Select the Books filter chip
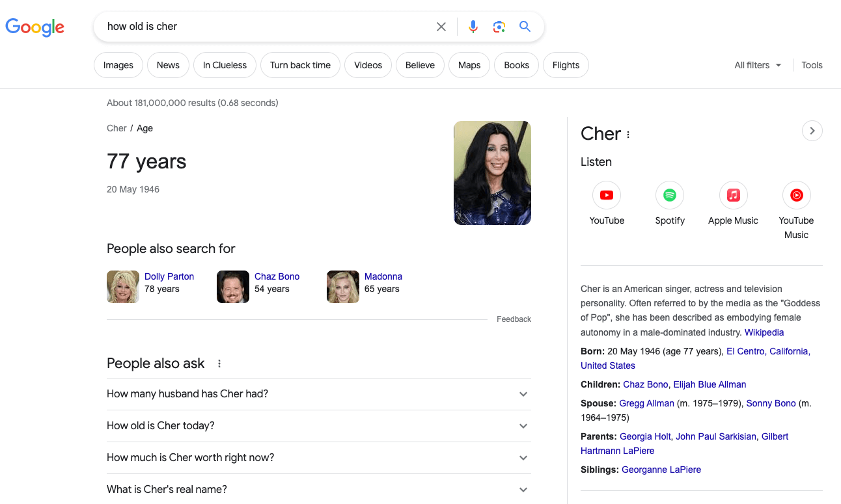This screenshot has width=841, height=504. (516, 65)
